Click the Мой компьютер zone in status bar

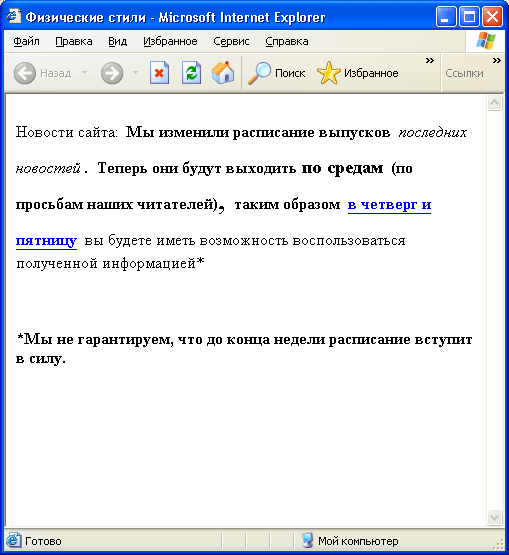coord(350,541)
